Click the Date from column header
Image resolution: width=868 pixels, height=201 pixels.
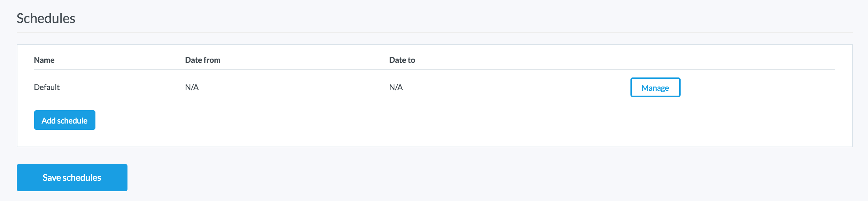coord(203,60)
